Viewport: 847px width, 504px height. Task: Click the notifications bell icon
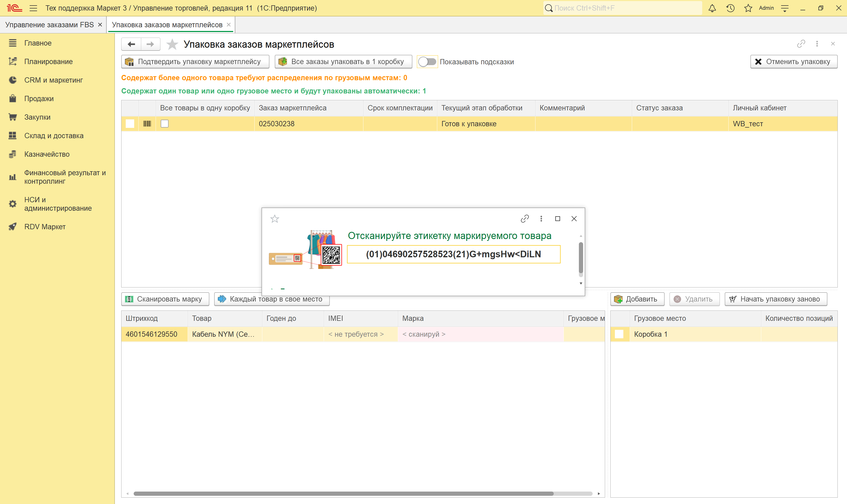coord(712,8)
